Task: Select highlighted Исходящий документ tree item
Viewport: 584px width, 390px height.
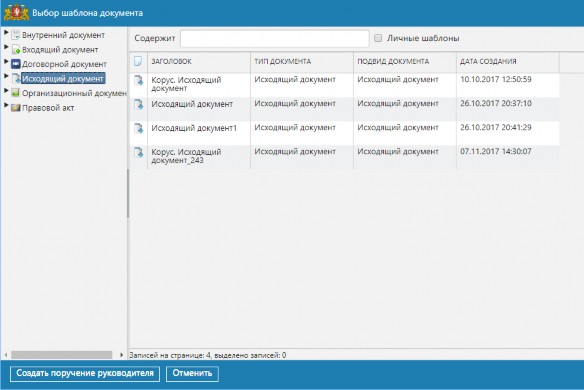Action: tap(63, 78)
